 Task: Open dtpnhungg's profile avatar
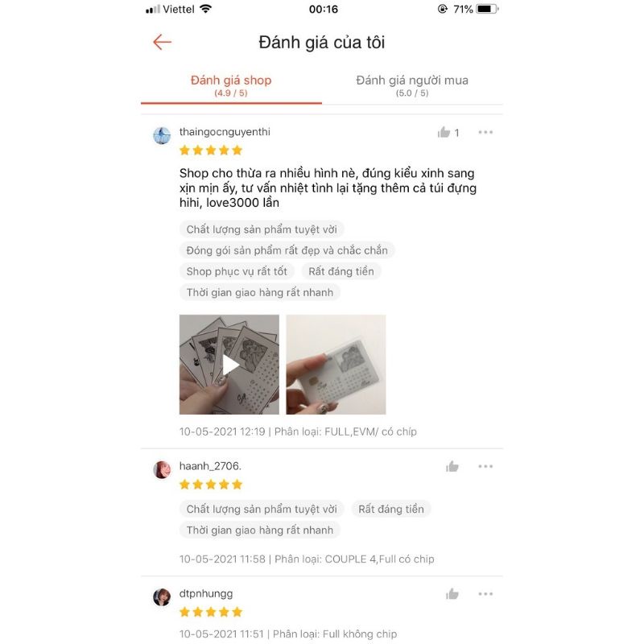click(x=162, y=597)
